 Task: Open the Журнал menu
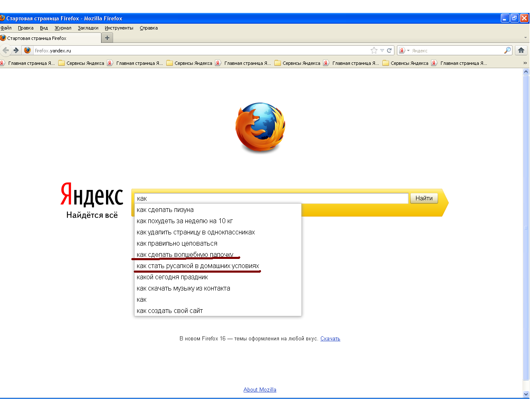click(x=63, y=28)
